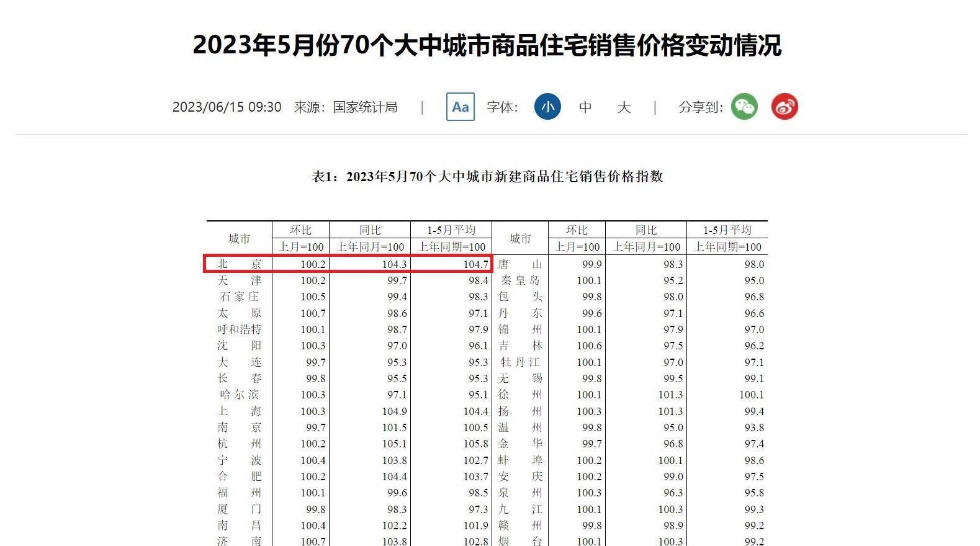The width and height of the screenshot is (980, 546).
Task: Select the 南昌 city cell
Action: (239, 526)
